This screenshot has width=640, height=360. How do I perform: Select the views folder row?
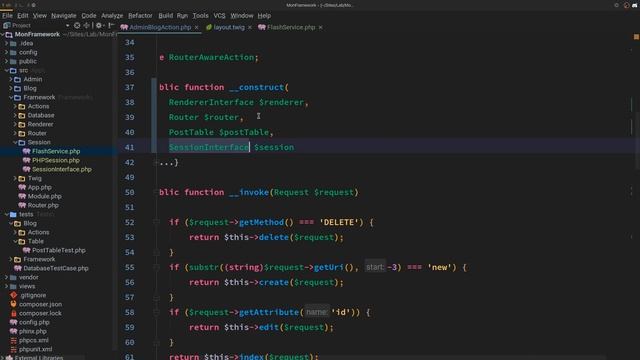point(27,286)
